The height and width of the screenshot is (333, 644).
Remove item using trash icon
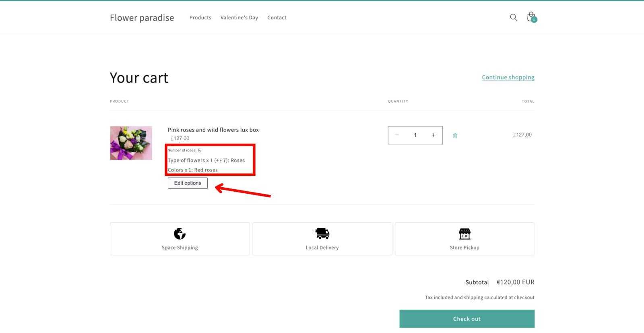coord(455,136)
